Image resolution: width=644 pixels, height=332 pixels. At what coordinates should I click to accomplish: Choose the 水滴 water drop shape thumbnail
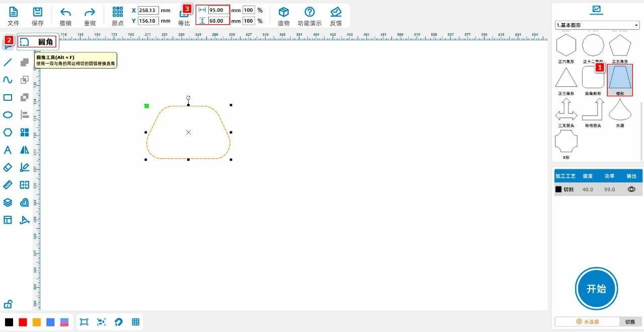pos(619,110)
